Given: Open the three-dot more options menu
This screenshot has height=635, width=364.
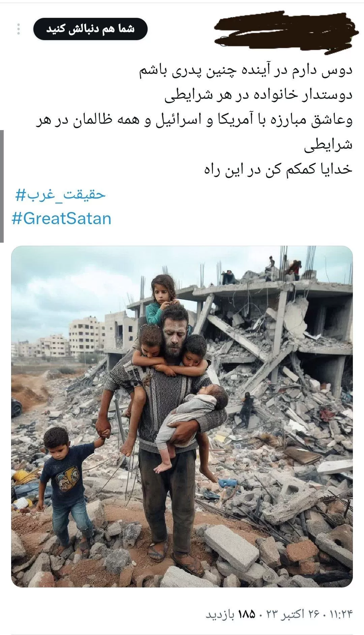Looking at the screenshot, I should pos(19,29).
